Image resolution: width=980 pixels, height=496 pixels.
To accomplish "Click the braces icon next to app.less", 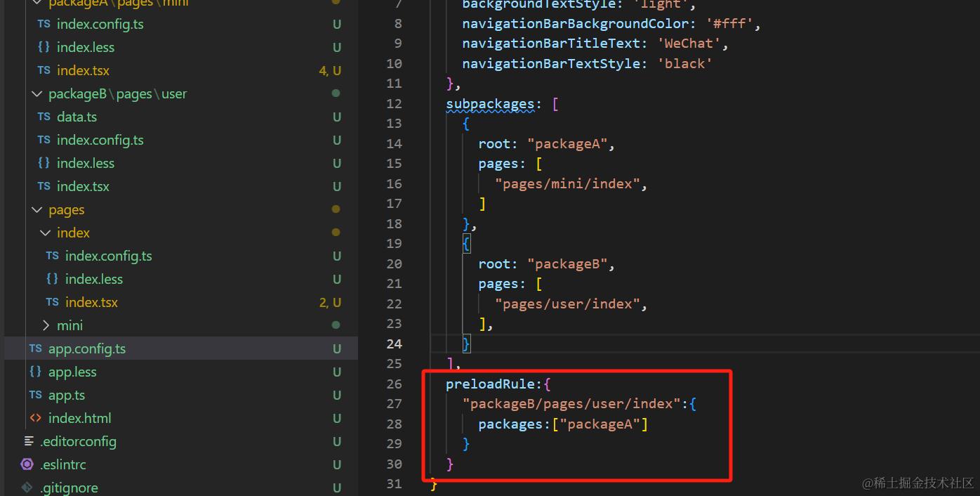I will pos(35,372).
